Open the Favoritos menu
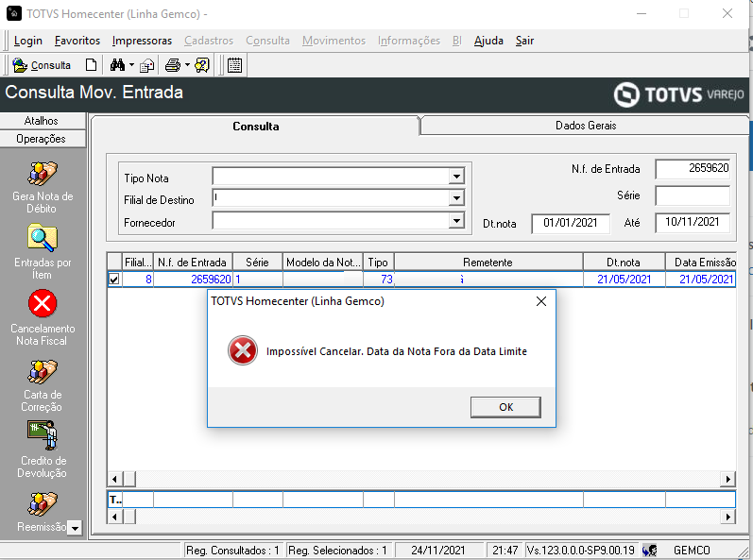Screen dimensions: 753x560 coord(77,41)
